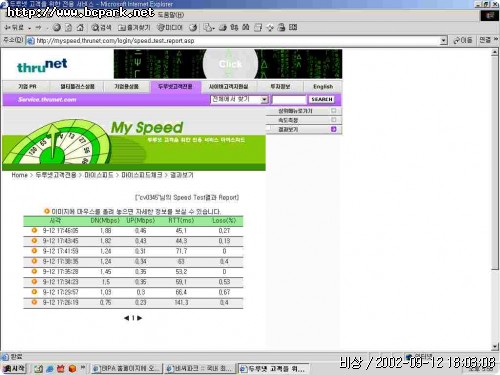
Task: Click the UP(Mbps) column header
Action: [141, 221]
